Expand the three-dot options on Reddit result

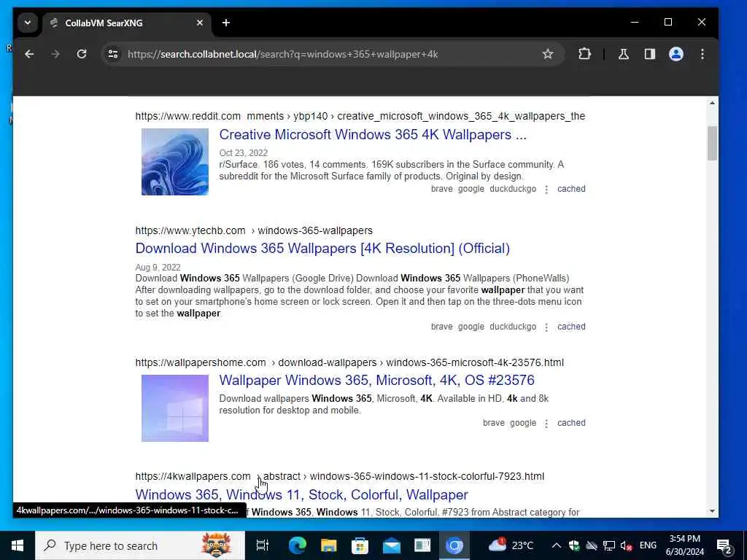tap(546, 190)
